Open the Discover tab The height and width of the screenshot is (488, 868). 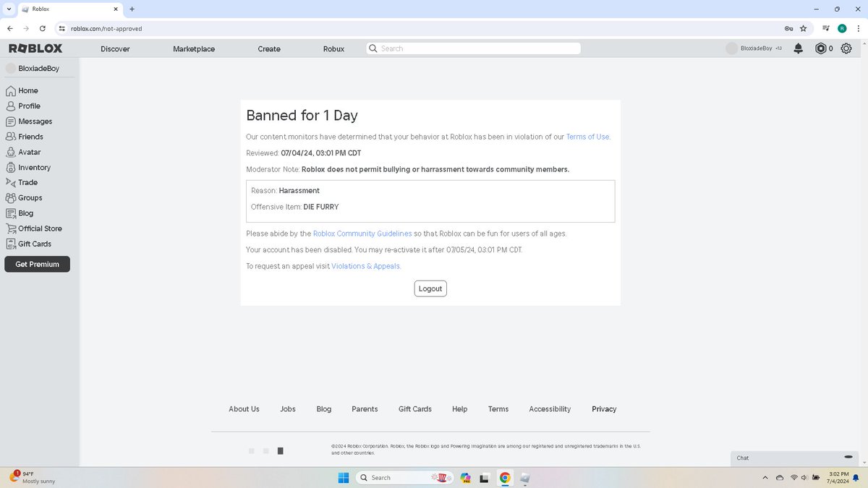pos(115,48)
